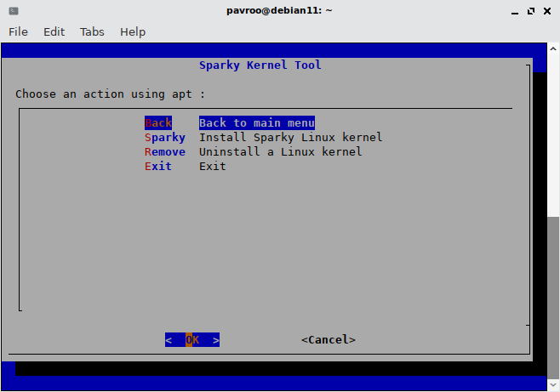Open the Edit menu

click(x=54, y=32)
